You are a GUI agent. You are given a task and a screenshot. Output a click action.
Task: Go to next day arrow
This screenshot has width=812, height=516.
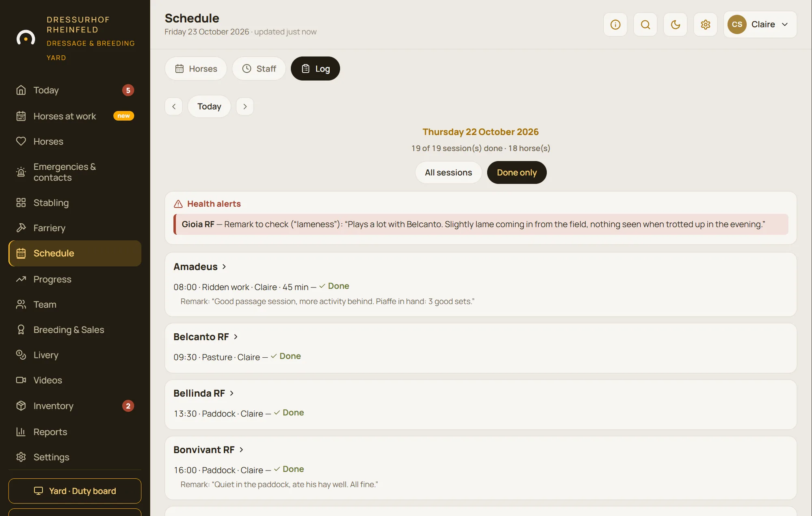click(x=245, y=106)
